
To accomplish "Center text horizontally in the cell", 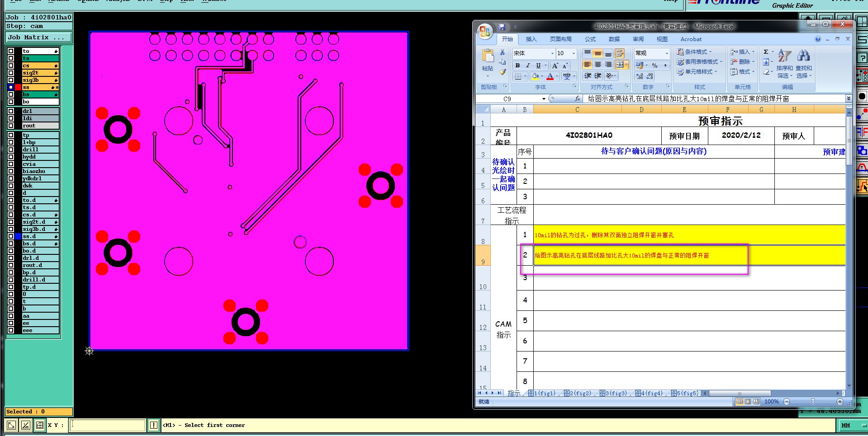I will click(x=598, y=65).
